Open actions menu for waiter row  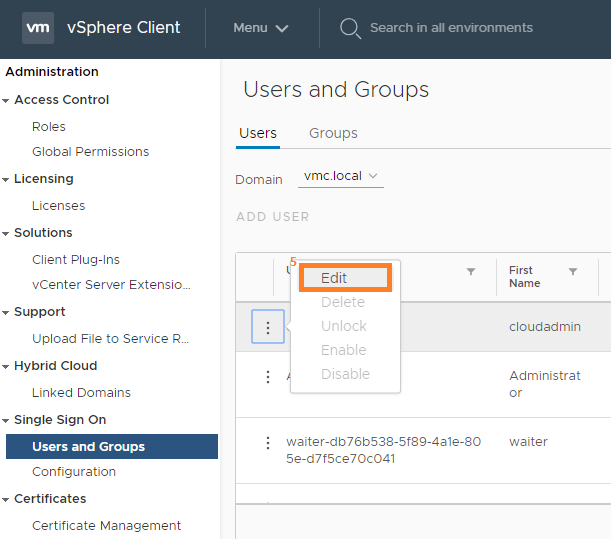point(268,443)
